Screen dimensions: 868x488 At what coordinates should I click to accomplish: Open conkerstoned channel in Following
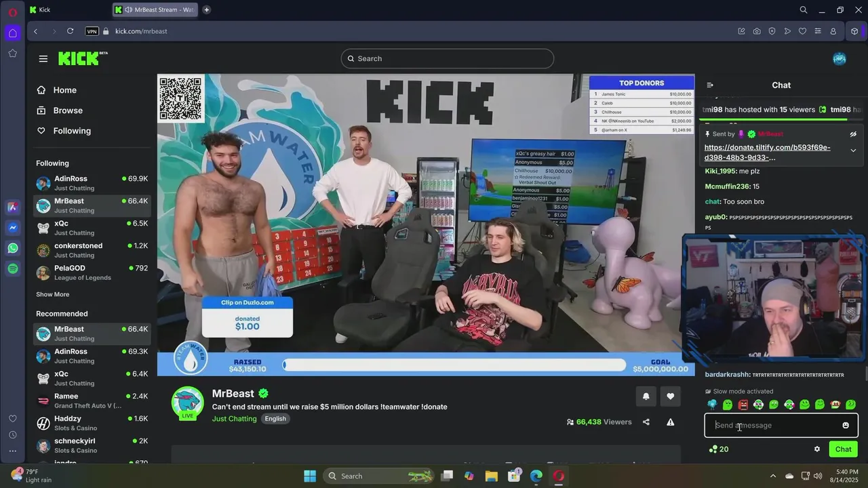(92, 250)
